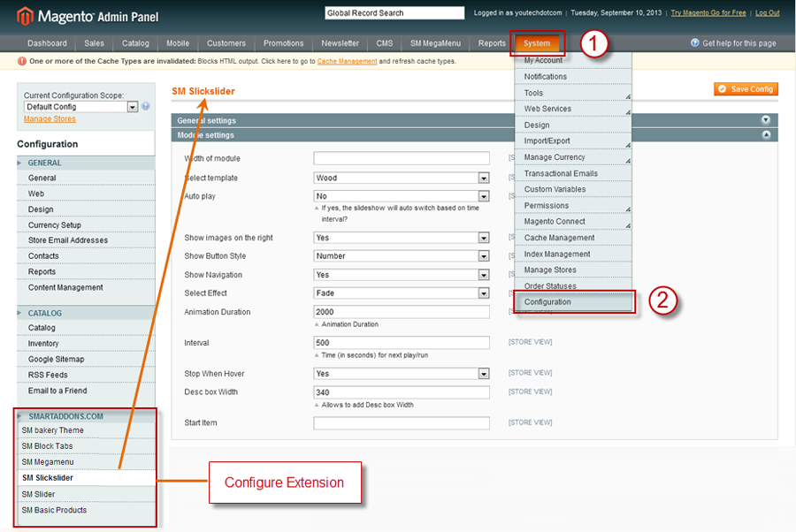Open the Show Button Style dropdown
The width and height of the screenshot is (796, 532).
click(402, 256)
